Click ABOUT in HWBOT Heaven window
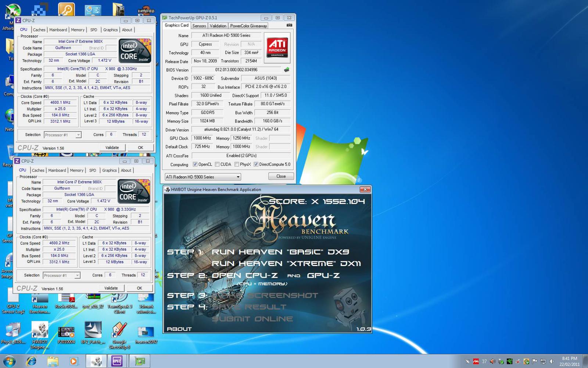Viewport: 588px width, 368px height. [x=179, y=329]
